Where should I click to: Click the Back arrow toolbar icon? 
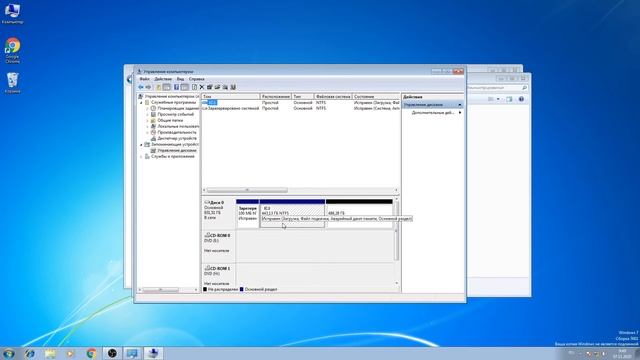141,87
